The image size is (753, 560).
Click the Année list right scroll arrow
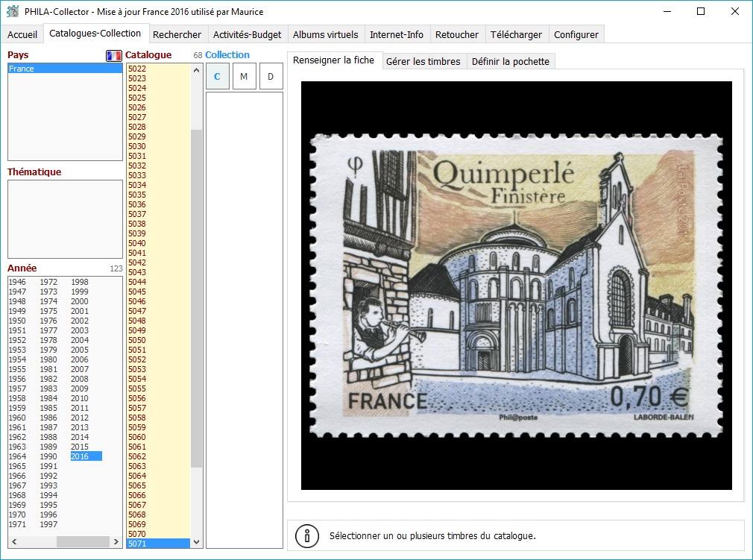pos(116,542)
